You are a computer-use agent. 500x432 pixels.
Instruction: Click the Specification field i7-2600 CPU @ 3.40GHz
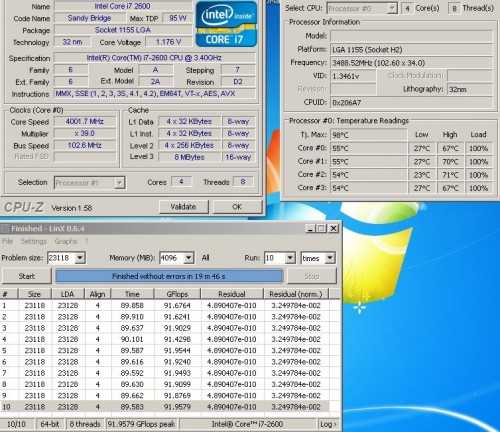coord(155,58)
